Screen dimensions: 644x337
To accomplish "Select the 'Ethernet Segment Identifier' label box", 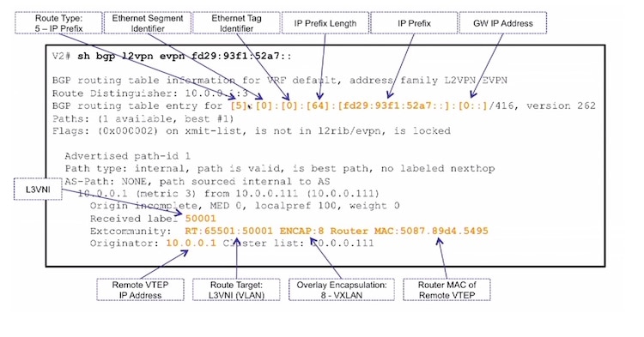I will (148, 23).
